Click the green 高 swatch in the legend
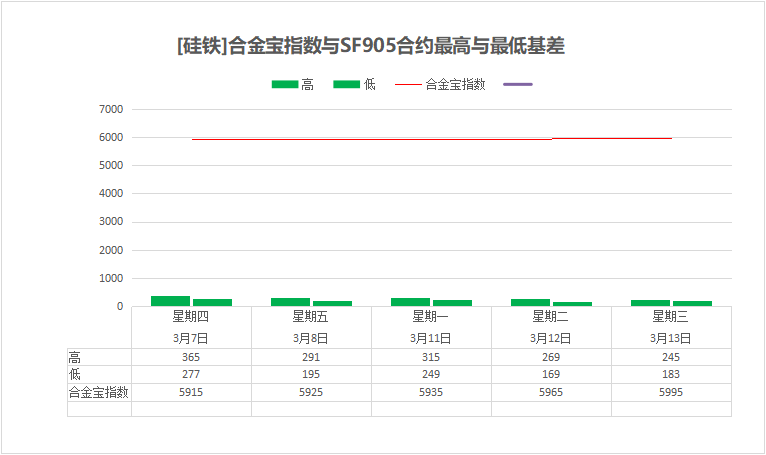Image resolution: width=766 pixels, height=455 pixels. [x=284, y=85]
